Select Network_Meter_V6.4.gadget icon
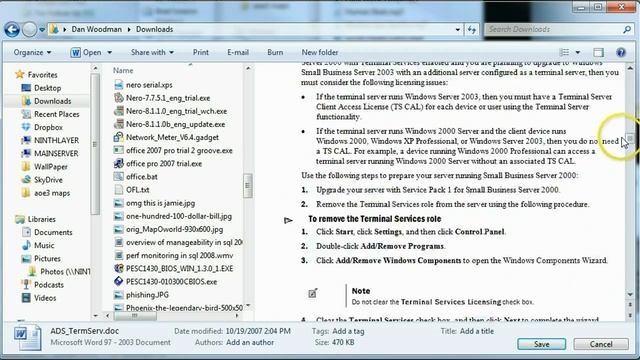The height and width of the screenshot is (360, 640). pos(119,137)
